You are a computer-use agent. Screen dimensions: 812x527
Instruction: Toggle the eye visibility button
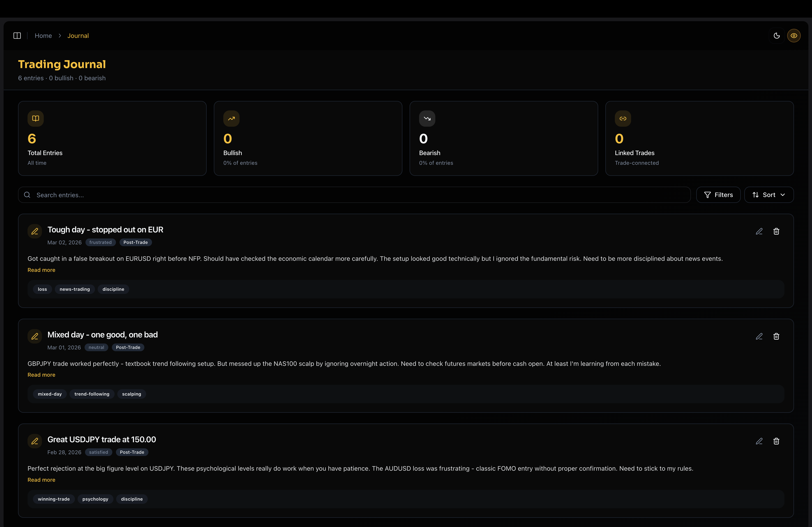click(794, 36)
